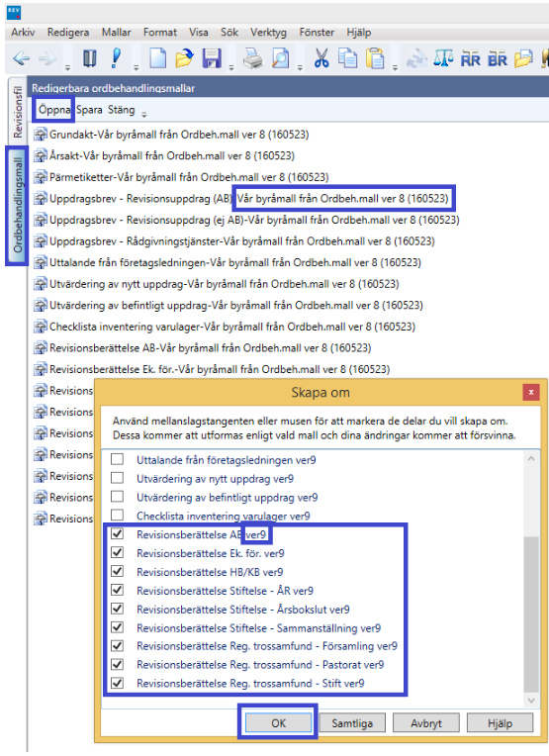Click the icon beside Pärmetiketter template row
549x756 pixels.
[40, 177]
